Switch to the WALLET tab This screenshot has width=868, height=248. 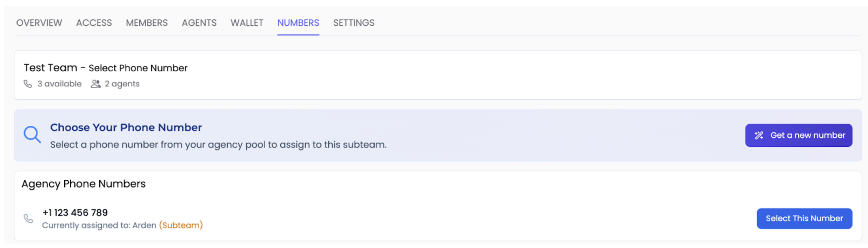(247, 23)
